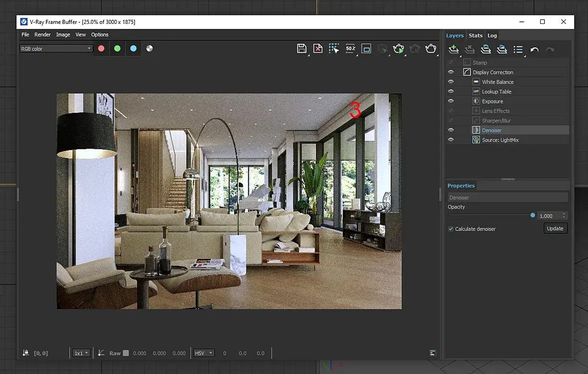Switch to the Stats tab
Image resolution: width=588 pixels, height=374 pixels.
point(475,35)
